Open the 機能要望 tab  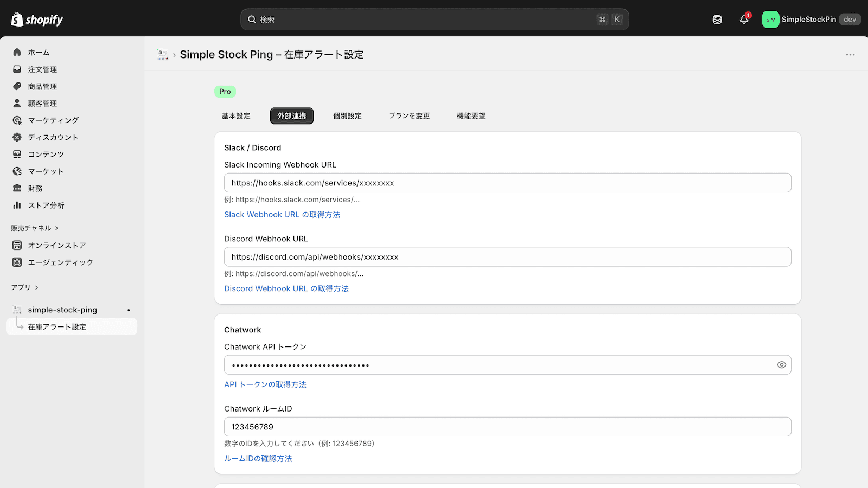click(x=471, y=116)
